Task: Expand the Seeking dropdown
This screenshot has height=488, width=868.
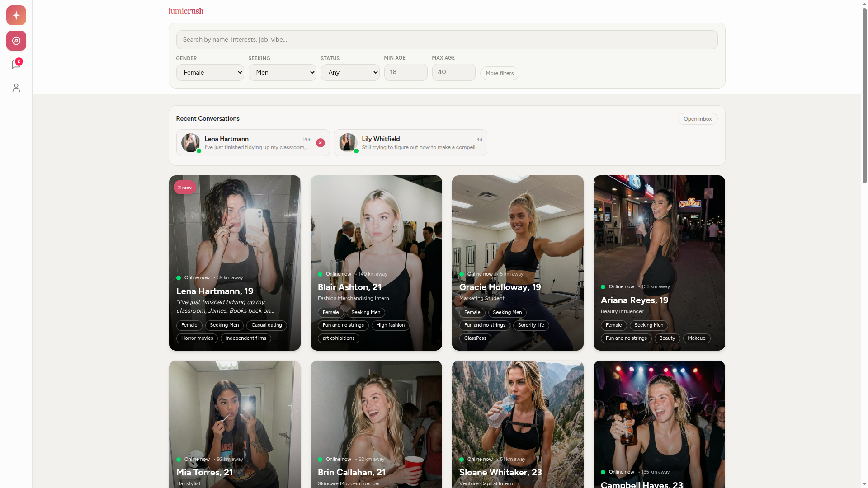Action: (x=282, y=72)
